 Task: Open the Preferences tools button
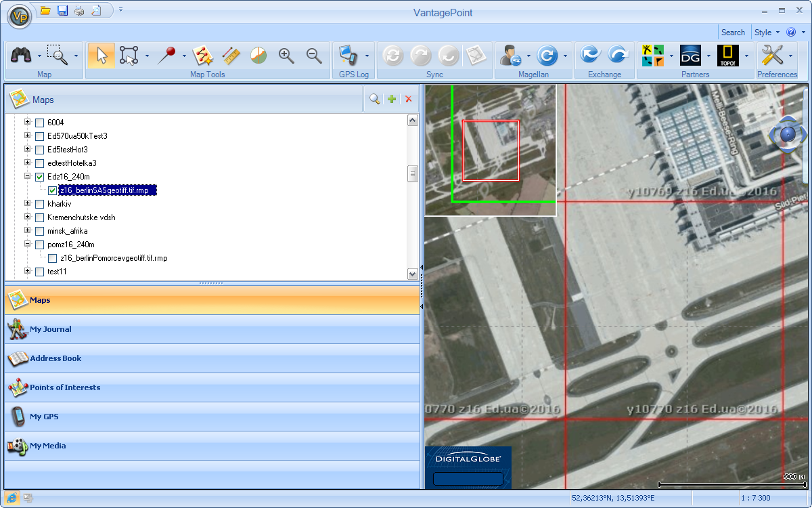pyautogui.click(x=771, y=56)
